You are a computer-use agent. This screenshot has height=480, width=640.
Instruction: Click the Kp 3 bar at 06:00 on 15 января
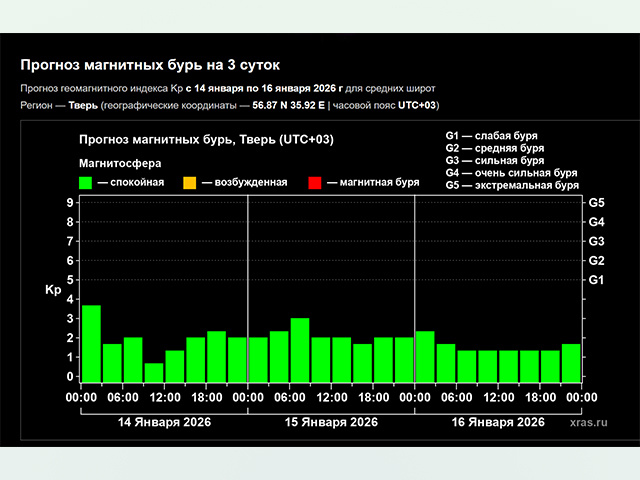300,350
